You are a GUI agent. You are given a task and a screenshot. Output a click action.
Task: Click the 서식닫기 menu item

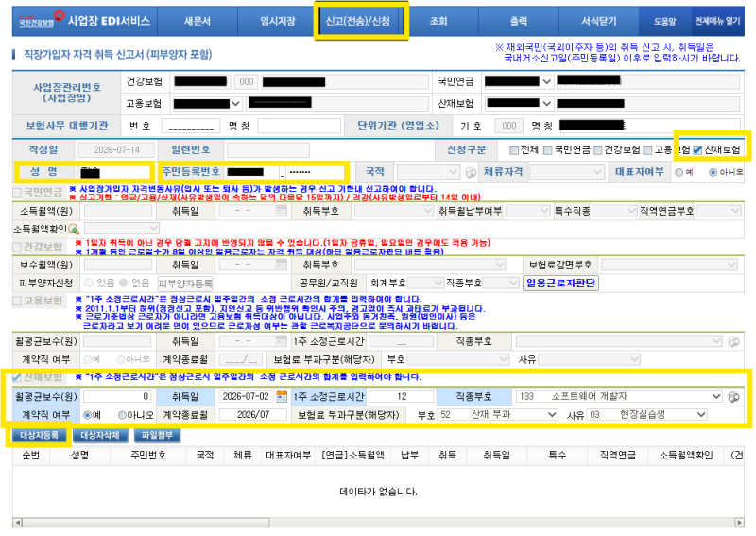[599, 21]
